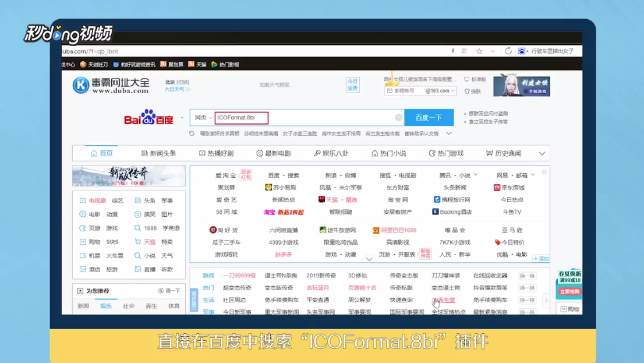Open the game ad thumbnail at top right
This screenshot has width=644, height=363.
click(x=522, y=86)
